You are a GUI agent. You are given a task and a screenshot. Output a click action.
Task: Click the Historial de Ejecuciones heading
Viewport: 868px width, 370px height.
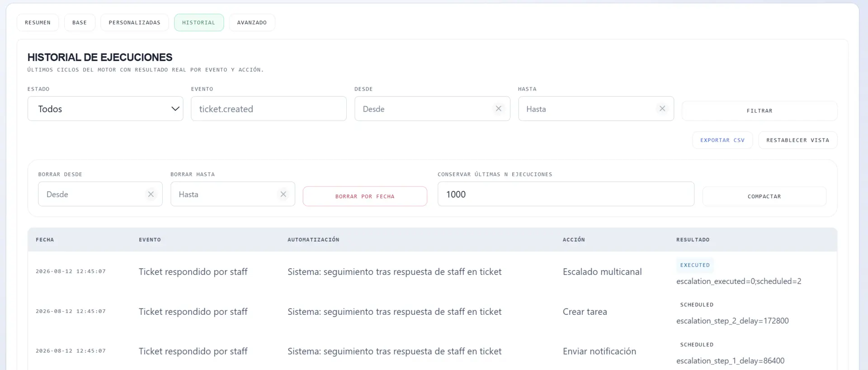coord(99,57)
